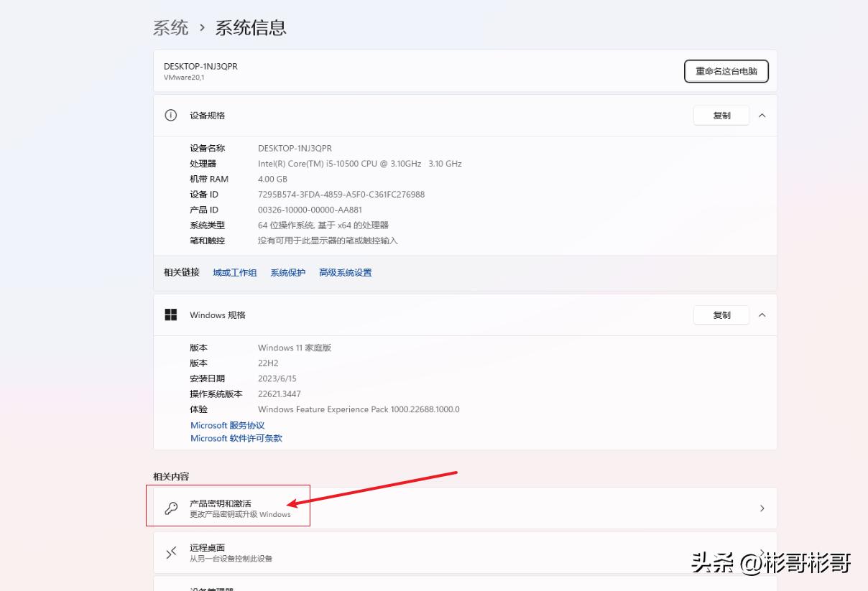Open 远程桌面 via its right chevron
The width and height of the screenshot is (868, 591).
click(x=762, y=552)
